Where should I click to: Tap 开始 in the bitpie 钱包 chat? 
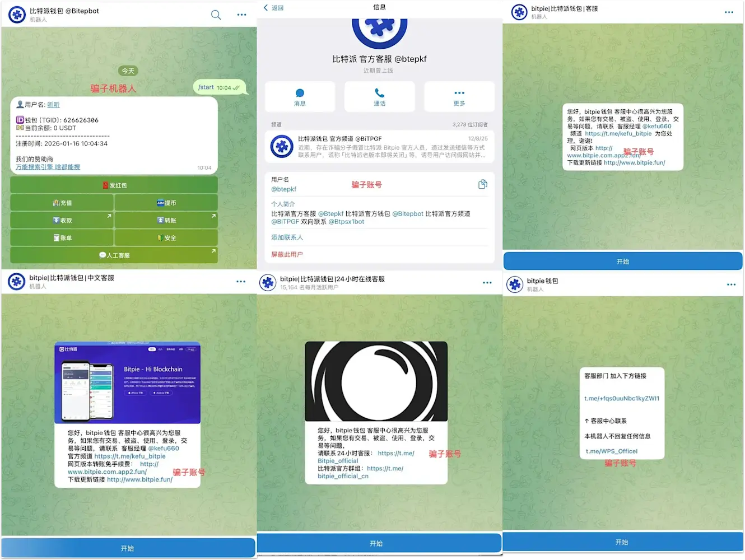click(622, 542)
